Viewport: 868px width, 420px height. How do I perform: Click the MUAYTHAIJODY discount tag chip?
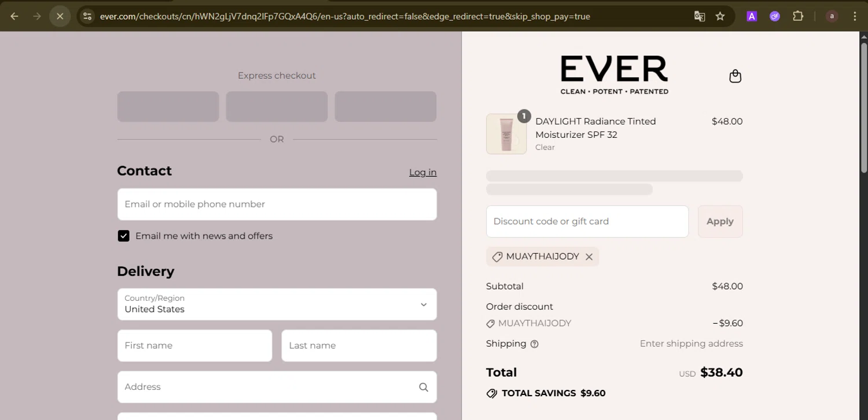[x=542, y=257]
